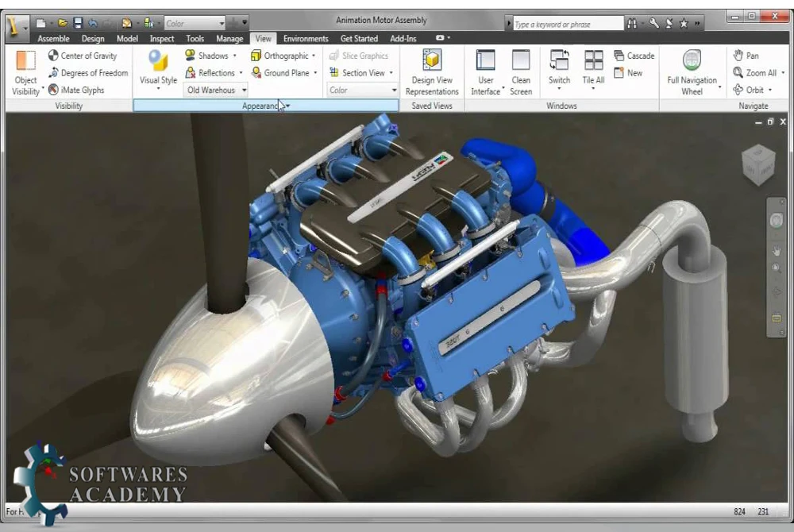Open the Color dropdown in ribbon

pyautogui.click(x=363, y=90)
